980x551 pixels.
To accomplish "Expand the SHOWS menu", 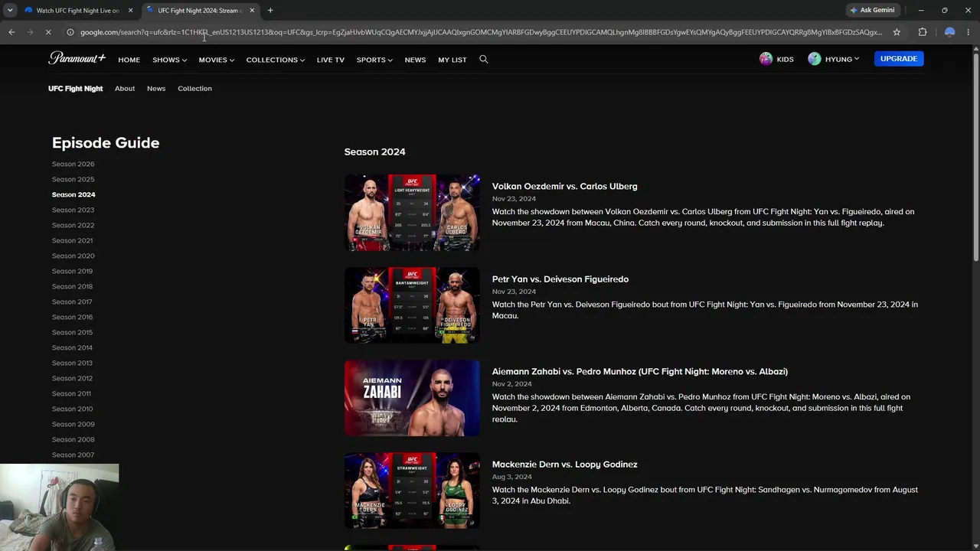I will click(169, 60).
